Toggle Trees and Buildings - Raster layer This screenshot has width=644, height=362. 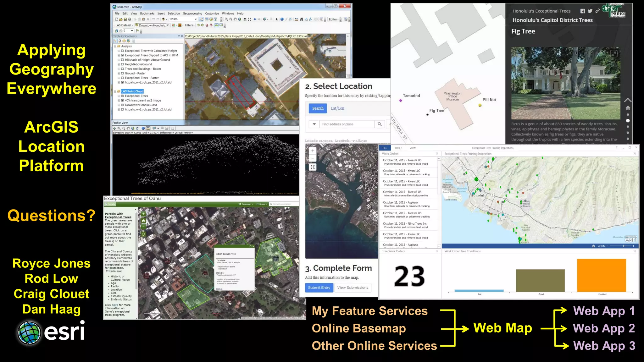click(123, 69)
